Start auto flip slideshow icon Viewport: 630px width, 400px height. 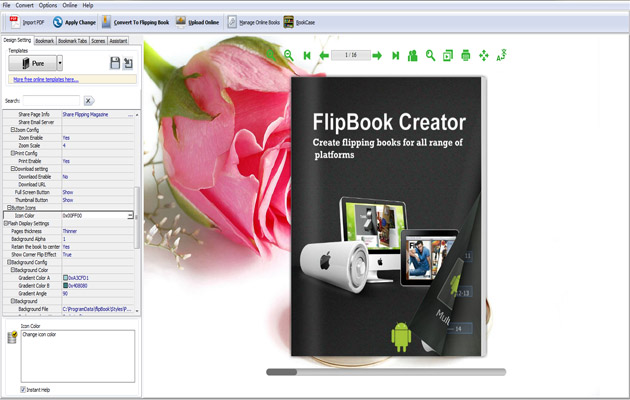point(448,55)
